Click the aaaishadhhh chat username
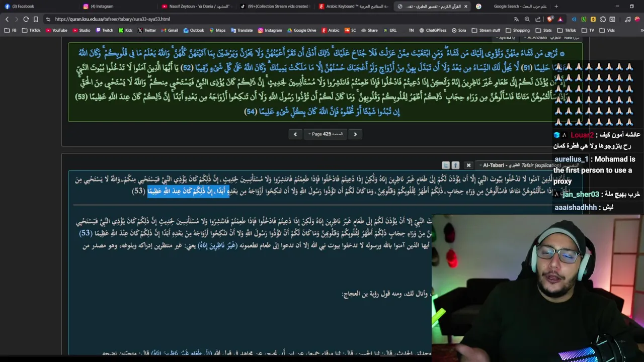644x362 pixels. 576,207
